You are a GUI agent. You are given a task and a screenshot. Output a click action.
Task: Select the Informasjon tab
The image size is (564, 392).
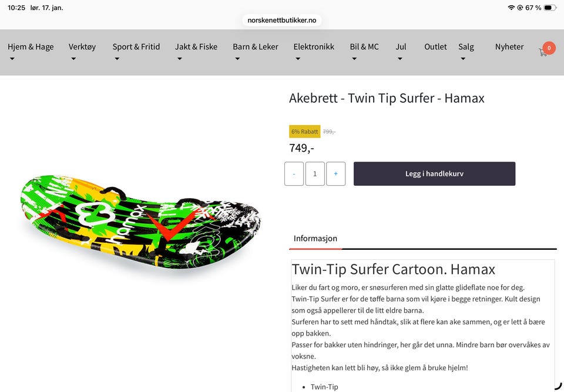[x=315, y=238]
